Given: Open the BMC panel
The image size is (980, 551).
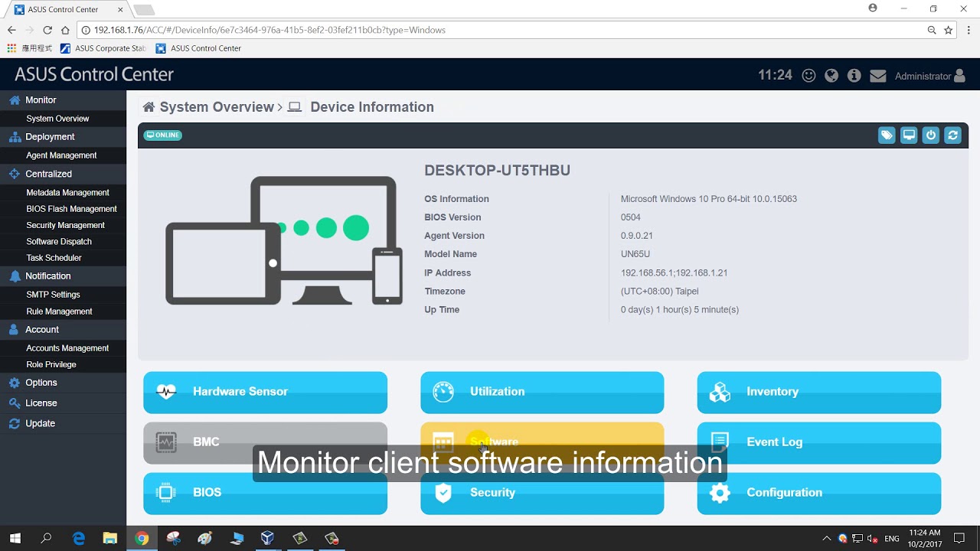Looking at the screenshot, I should pos(265,442).
